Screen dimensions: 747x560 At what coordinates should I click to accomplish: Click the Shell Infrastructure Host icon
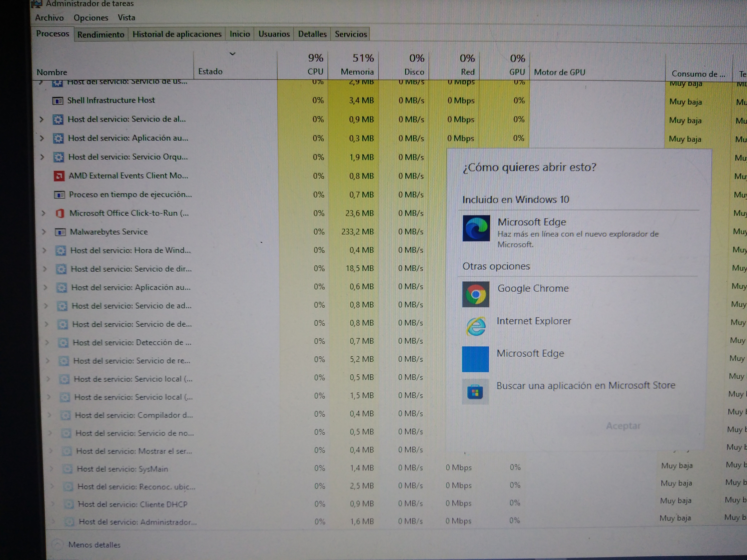point(58,101)
